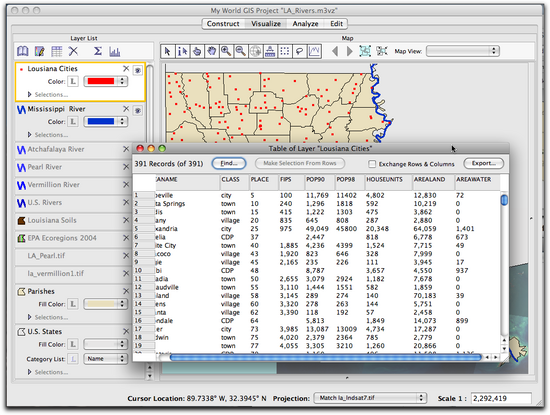This screenshot has height=415, width=550.
Task: Enable Exchange Rows & Columns checkbox
Action: (372, 164)
